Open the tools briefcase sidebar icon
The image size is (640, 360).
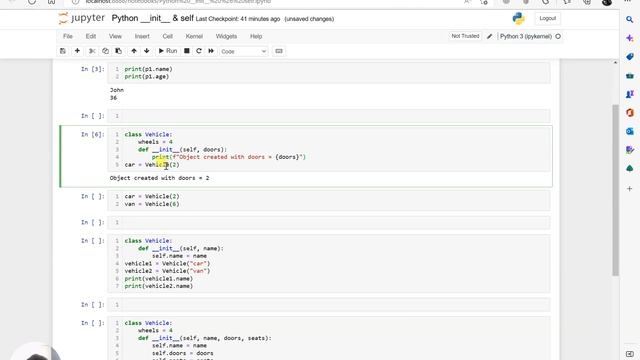pyautogui.click(x=629, y=76)
